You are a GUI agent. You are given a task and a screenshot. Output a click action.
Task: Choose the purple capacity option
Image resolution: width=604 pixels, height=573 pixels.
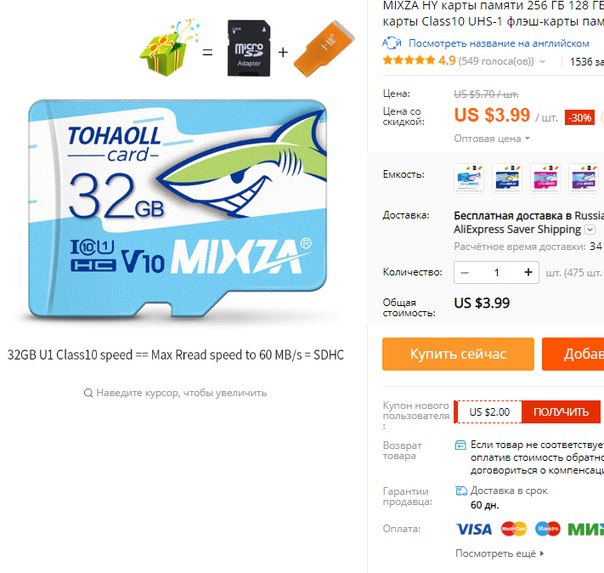584,178
